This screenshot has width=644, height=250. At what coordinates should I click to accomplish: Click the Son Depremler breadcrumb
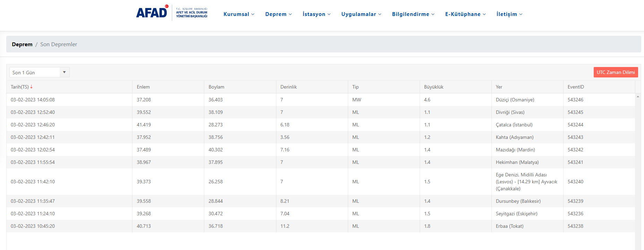tap(59, 44)
